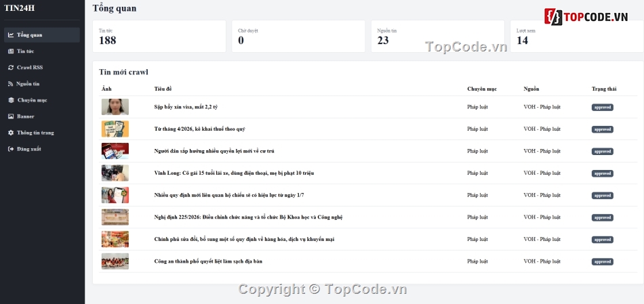Click 'VOH - Pháp luật' source in 'Sập bẫy xin visa' row

pyautogui.click(x=542, y=107)
